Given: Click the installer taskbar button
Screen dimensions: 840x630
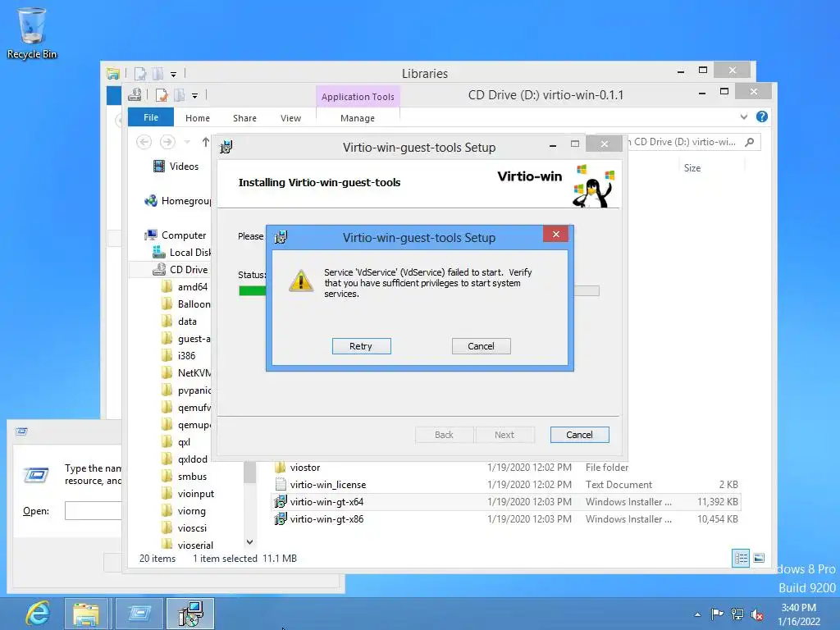Looking at the screenshot, I should (x=190, y=614).
